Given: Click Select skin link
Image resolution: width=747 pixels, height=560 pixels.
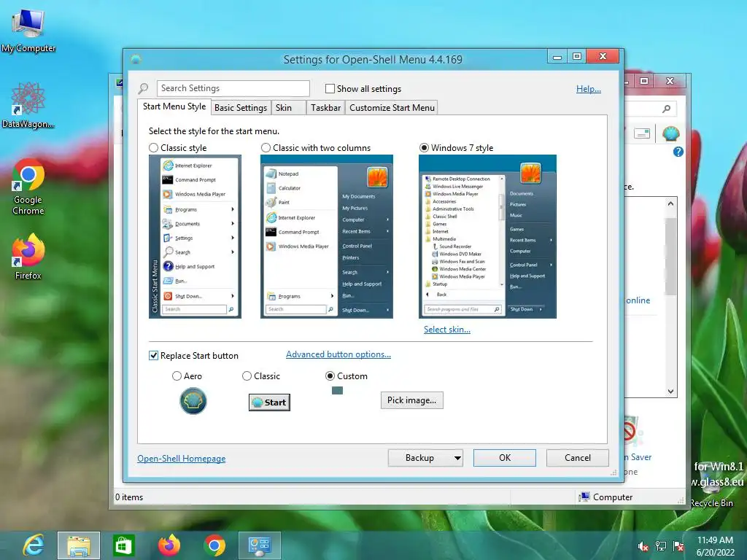Looking at the screenshot, I should coord(447,330).
